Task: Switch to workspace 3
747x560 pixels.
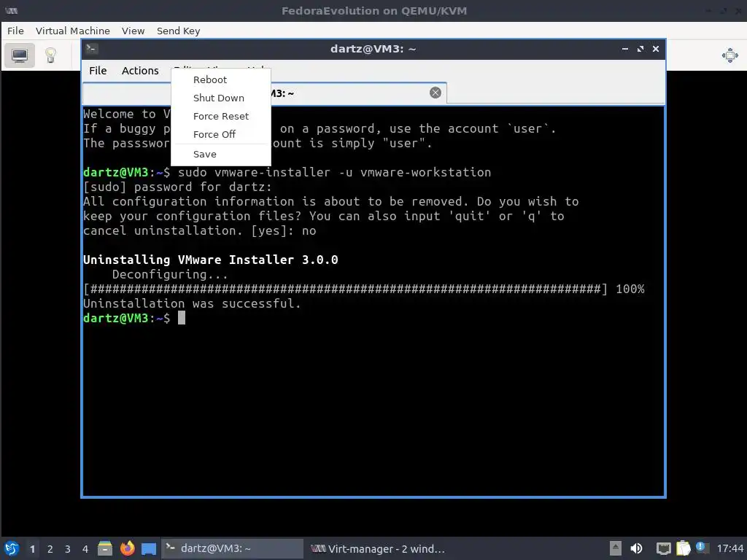Action: point(68,549)
